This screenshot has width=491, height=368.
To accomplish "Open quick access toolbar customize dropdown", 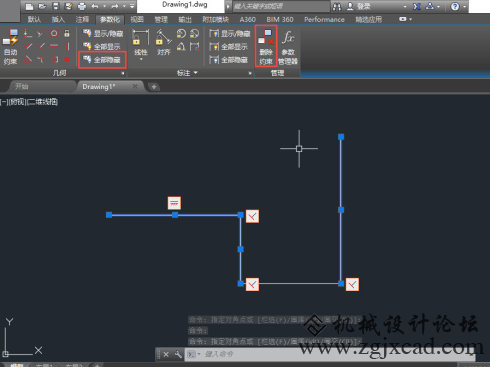I will point(132,6).
